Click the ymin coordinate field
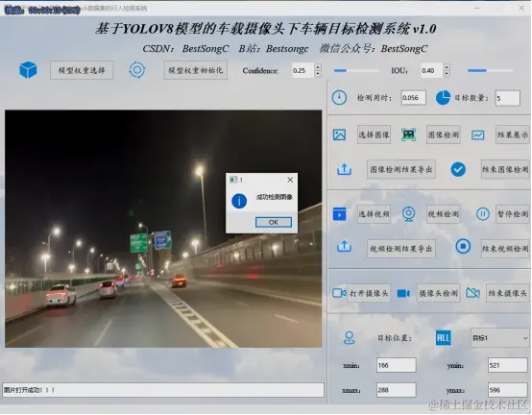Screen dimensions: 532x415 tap(508, 365)
